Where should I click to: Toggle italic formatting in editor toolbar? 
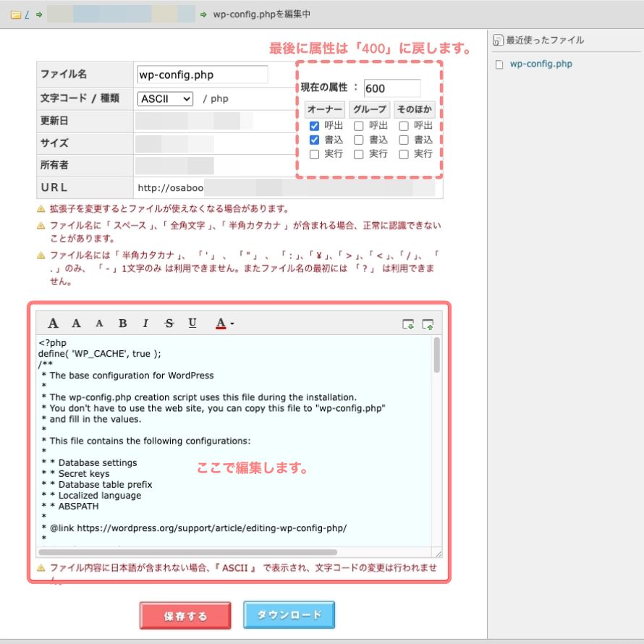pyautogui.click(x=145, y=323)
